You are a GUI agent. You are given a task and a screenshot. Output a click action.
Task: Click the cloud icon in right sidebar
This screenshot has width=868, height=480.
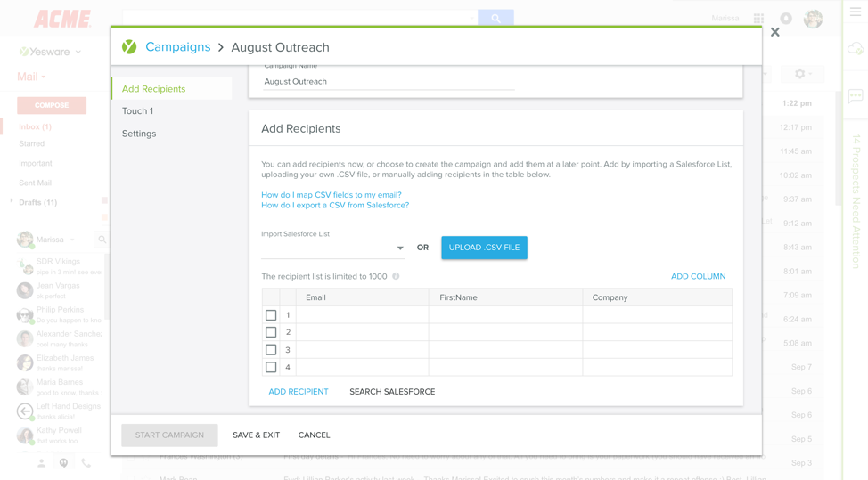856,49
